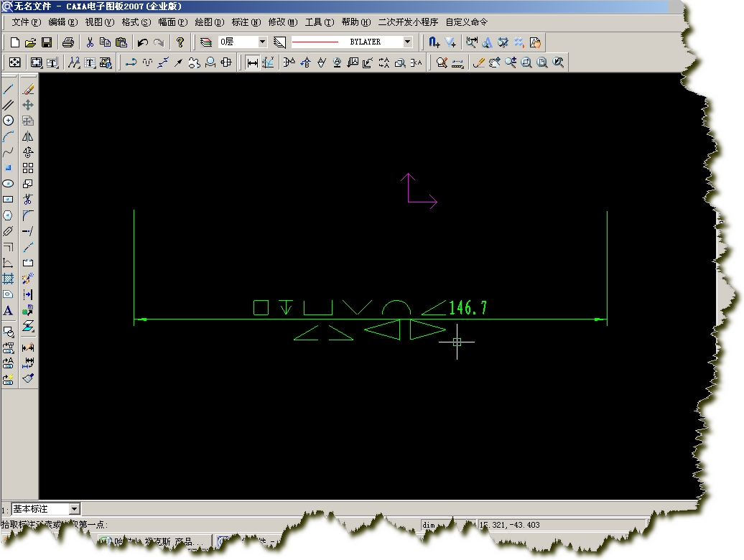The height and width of the screenshot is (560, 744).
Task: Pick the Spline curve tool
Action: (8, 152)
